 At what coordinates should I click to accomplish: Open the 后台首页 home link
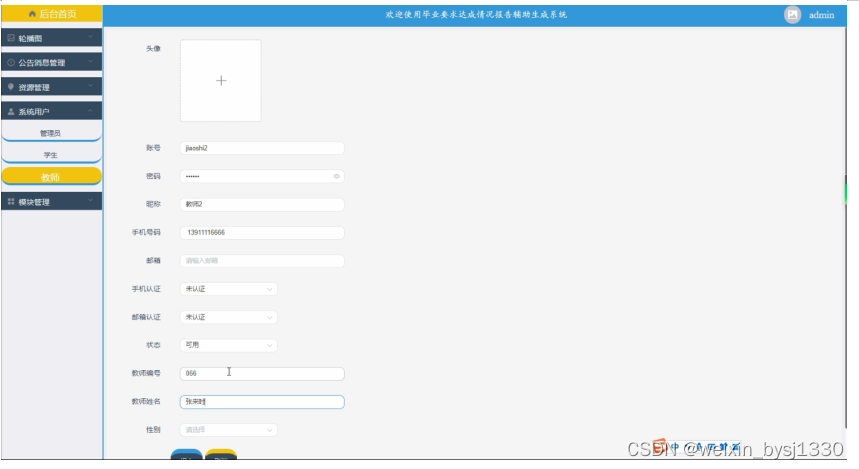click(51, 14)
